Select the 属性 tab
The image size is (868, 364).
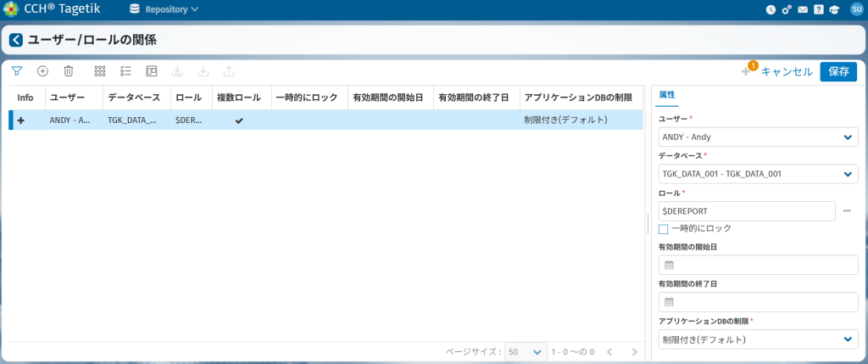pos(667,95)
